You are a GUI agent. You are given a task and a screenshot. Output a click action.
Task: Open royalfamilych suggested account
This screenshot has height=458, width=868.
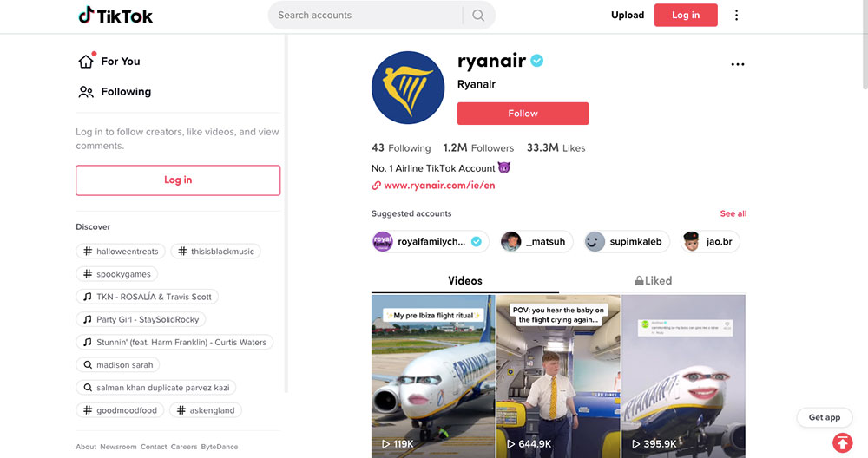[431, 241]
